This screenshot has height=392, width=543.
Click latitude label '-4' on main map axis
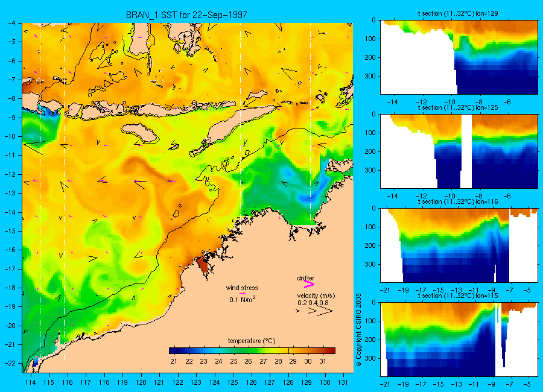(11, 23)
